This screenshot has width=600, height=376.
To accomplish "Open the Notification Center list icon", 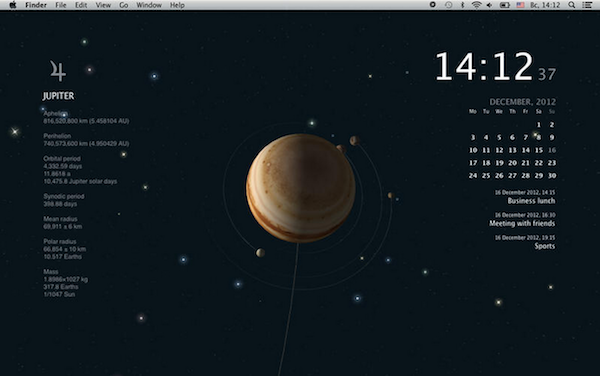I will (x=587, y=5).
